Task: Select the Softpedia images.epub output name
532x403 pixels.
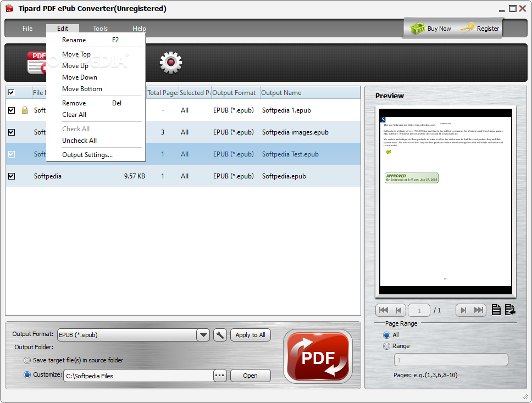Action: click(295, 132)
